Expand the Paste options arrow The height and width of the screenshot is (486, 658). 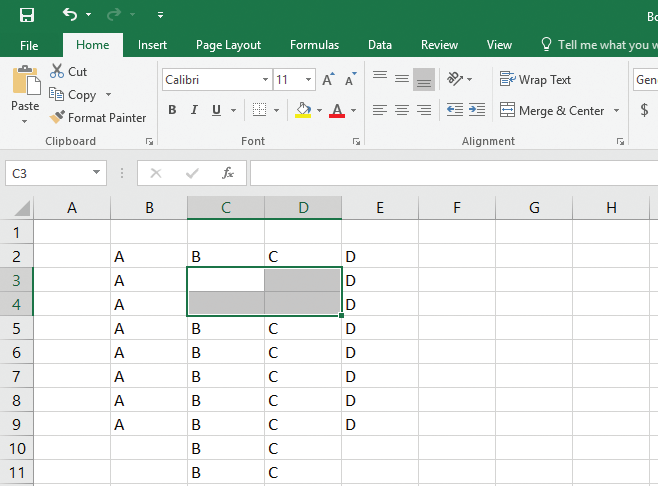pos(24,122)
